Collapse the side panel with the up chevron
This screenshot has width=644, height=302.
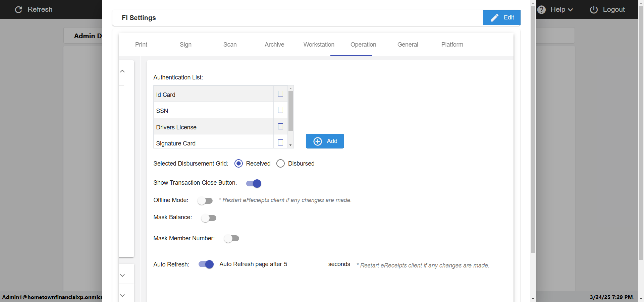(x=122, y=71)
